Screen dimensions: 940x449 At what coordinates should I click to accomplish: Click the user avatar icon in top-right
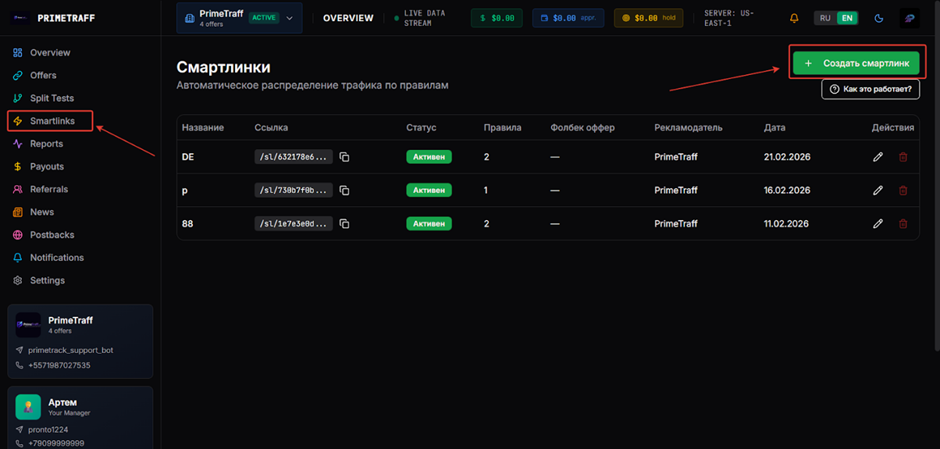tap(909, 18)
